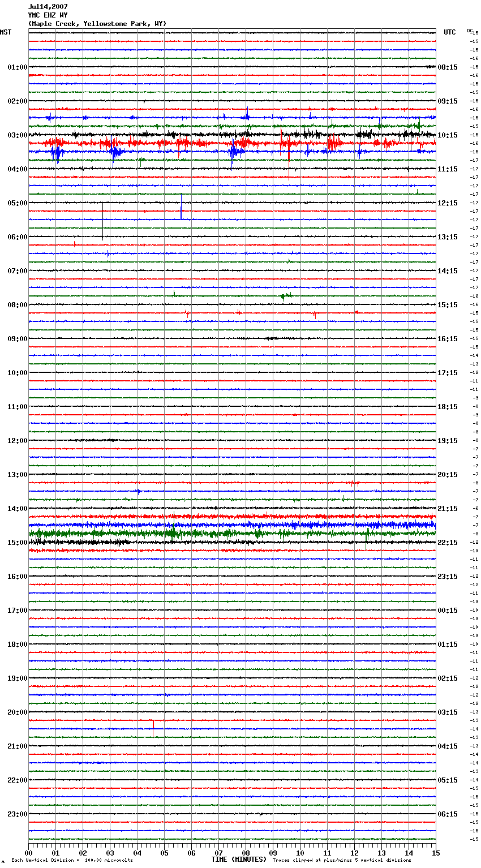Click the 20:15 UTC time label

[x=448, y=475]
